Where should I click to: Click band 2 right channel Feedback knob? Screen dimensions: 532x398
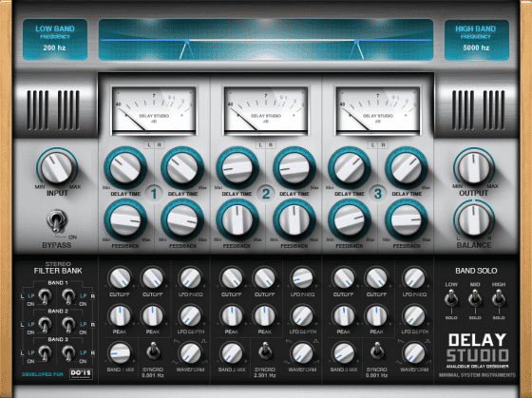click(x=294, y=219)
